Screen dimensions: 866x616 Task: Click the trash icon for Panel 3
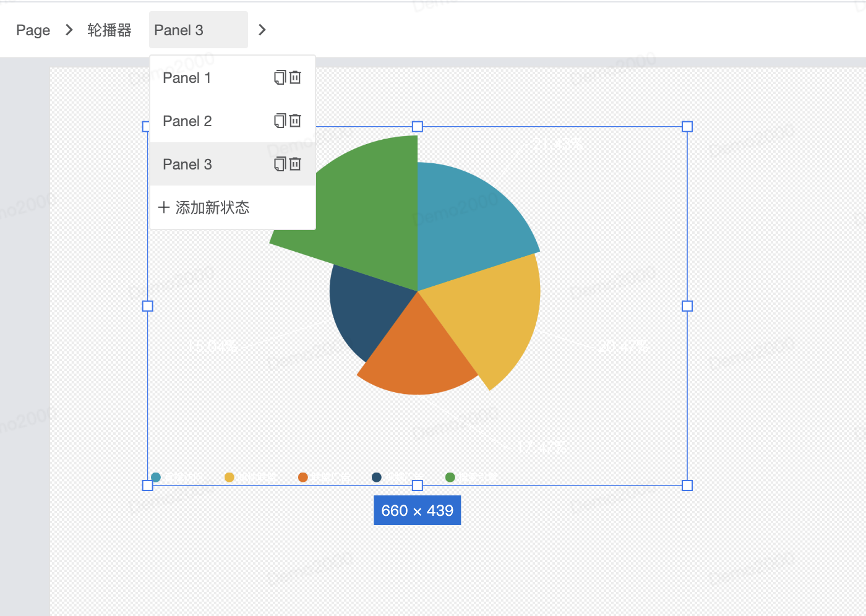tap(295, 164)
